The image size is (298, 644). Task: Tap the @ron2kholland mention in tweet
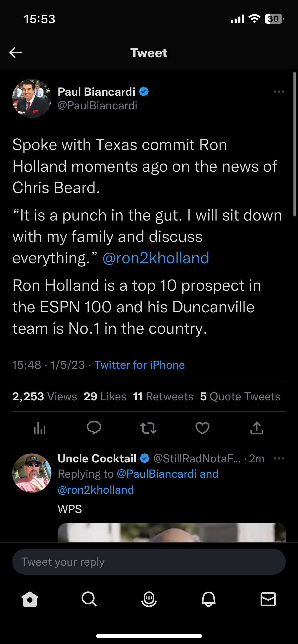[x=156, y=258]
